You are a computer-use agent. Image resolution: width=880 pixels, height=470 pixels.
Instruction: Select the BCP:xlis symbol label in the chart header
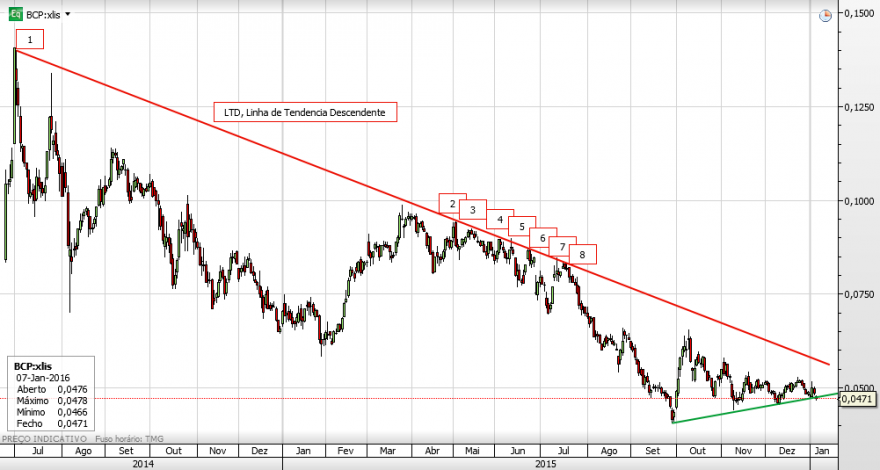pyautogui.click(x=43, y=15)
